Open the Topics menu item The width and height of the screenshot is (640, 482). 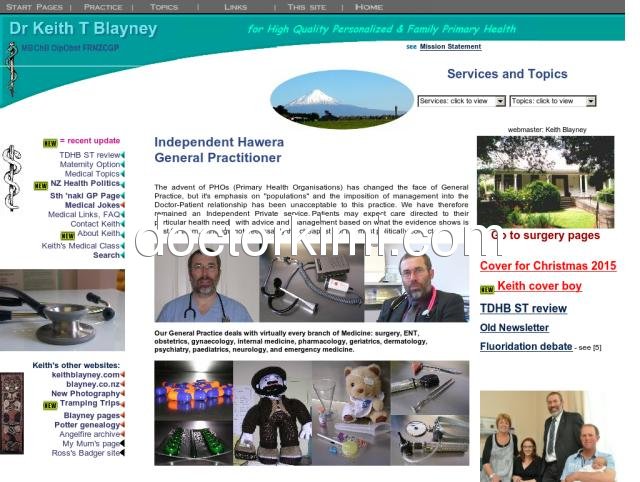click(x=164, y=7)
